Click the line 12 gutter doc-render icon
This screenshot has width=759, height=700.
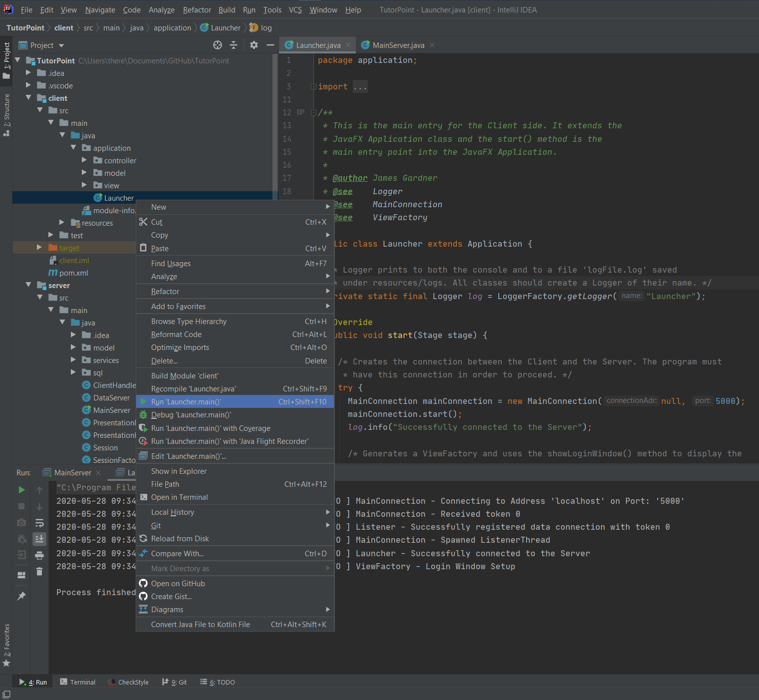coord(300,112)
